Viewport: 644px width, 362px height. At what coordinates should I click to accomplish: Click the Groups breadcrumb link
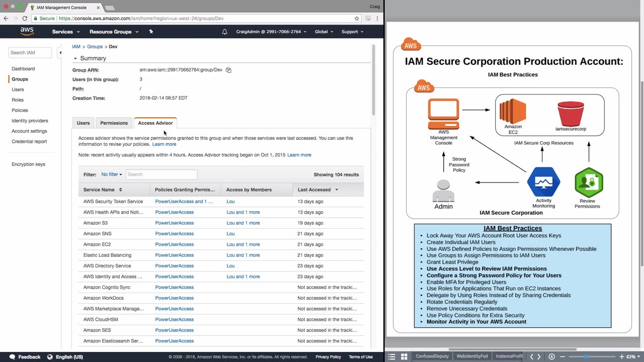click(95, 47)
